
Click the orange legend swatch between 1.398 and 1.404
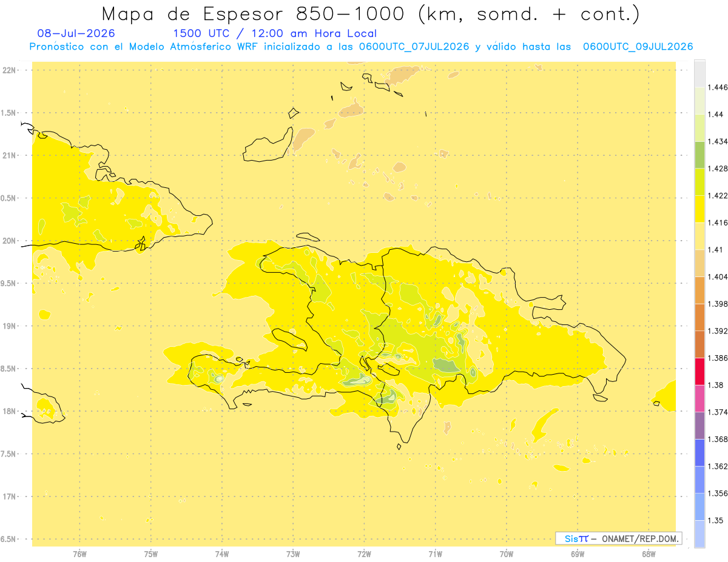(699, 290)
